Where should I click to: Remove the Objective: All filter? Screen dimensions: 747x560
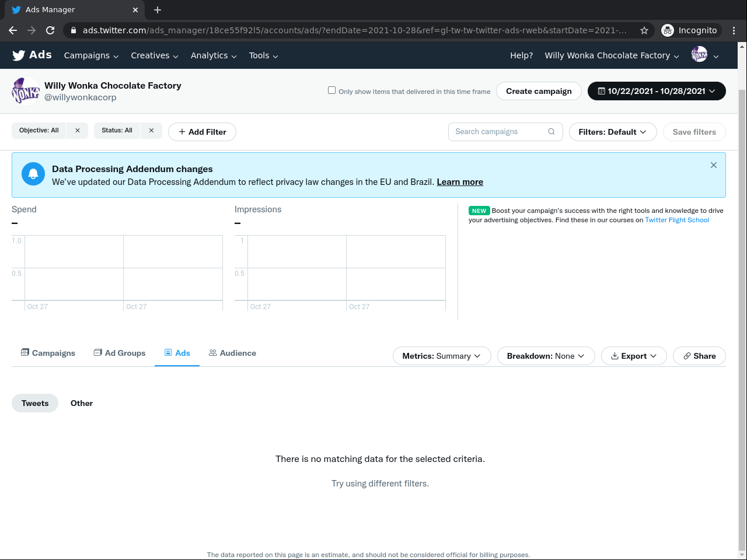tap(78, 131)
